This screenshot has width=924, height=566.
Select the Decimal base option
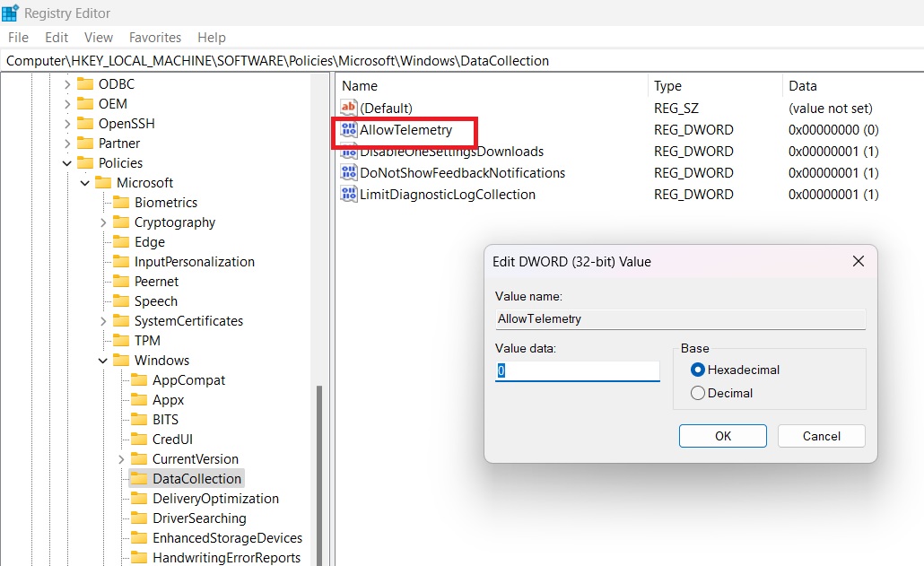click(698, 393)
